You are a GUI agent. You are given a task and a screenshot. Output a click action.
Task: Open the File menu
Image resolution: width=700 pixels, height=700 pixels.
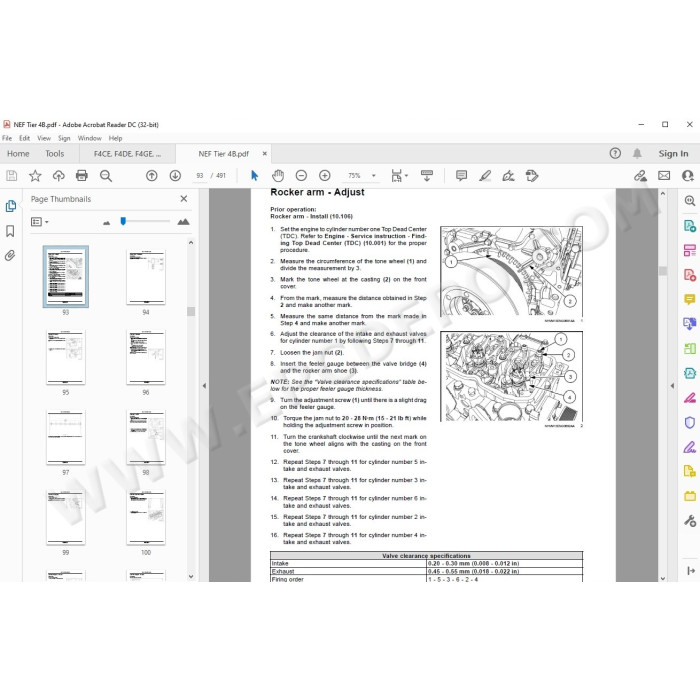[7, 138]
